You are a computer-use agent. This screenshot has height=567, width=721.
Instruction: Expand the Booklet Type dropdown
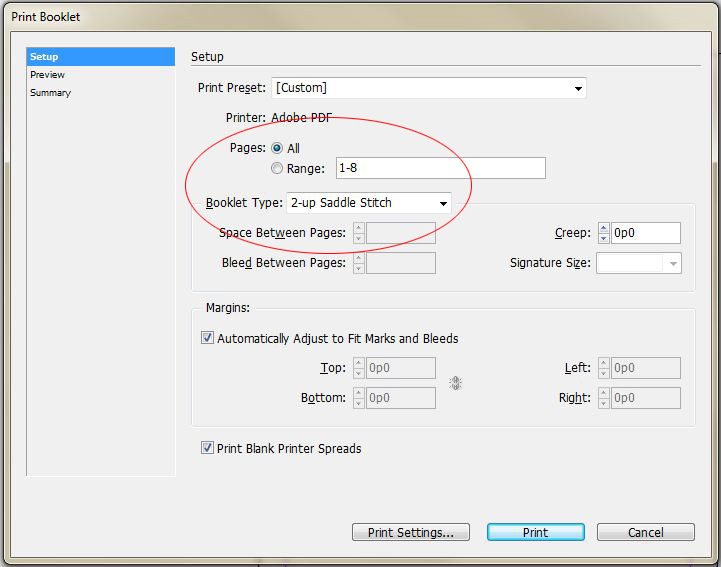(x=368, y=203)
